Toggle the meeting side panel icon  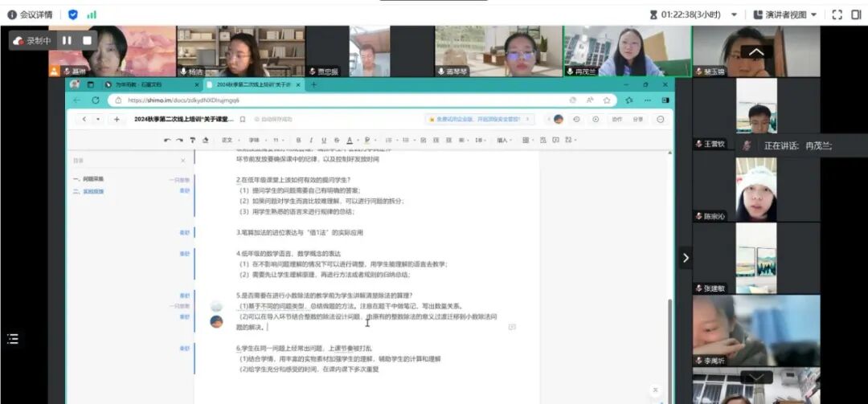coord(856,15)
